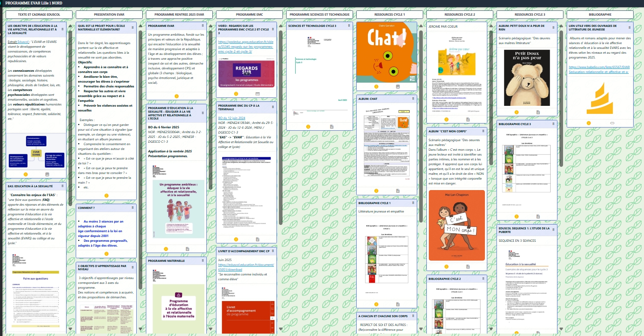Open menu icon of LIEN UTILE VERS DES OUVRAGES card
This screenshot has height=336, width=644.
(630, 28)
